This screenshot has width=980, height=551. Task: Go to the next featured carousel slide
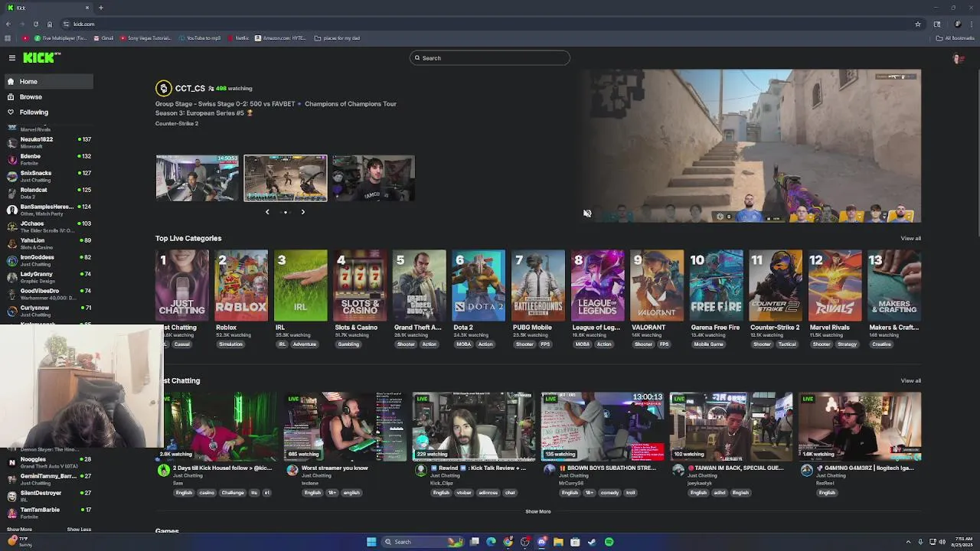(302, 212)
